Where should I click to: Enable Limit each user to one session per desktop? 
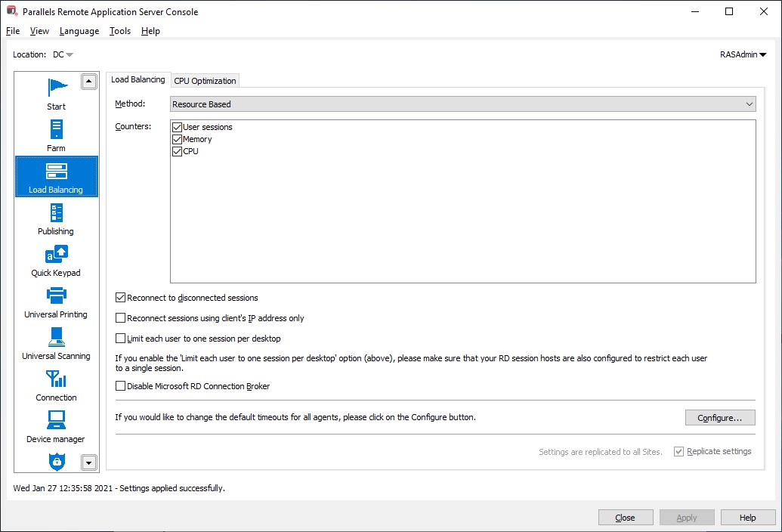pyautogui.click(x=120, y=339)
